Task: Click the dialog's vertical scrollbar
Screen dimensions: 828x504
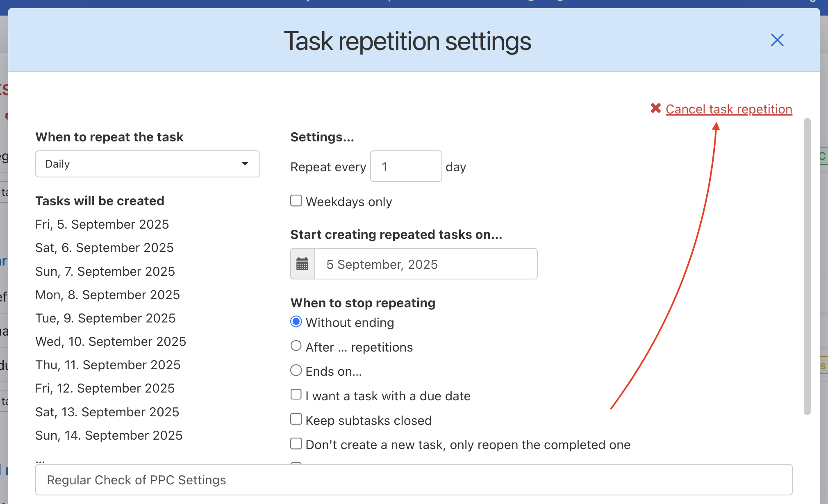Action: click(807, 266)
